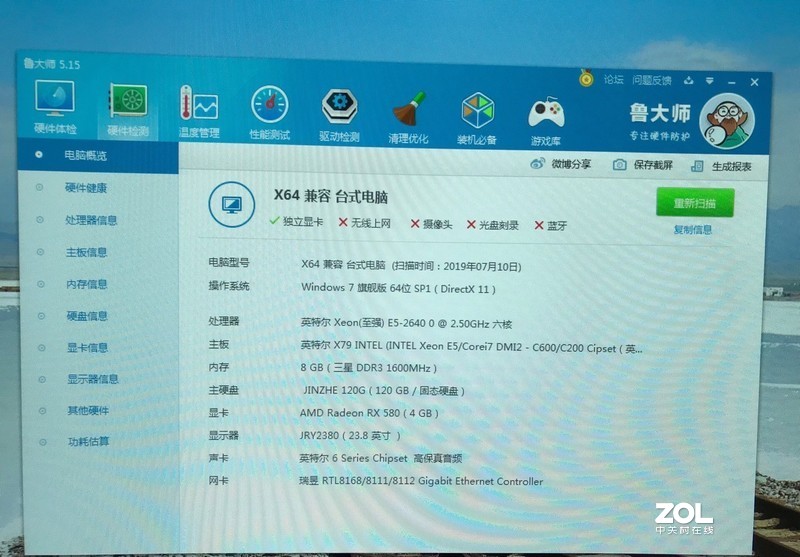Minimize the 鲁大师 window
Image resolution: width=800 pixels, height=557 pixels.
coord(732,83)
